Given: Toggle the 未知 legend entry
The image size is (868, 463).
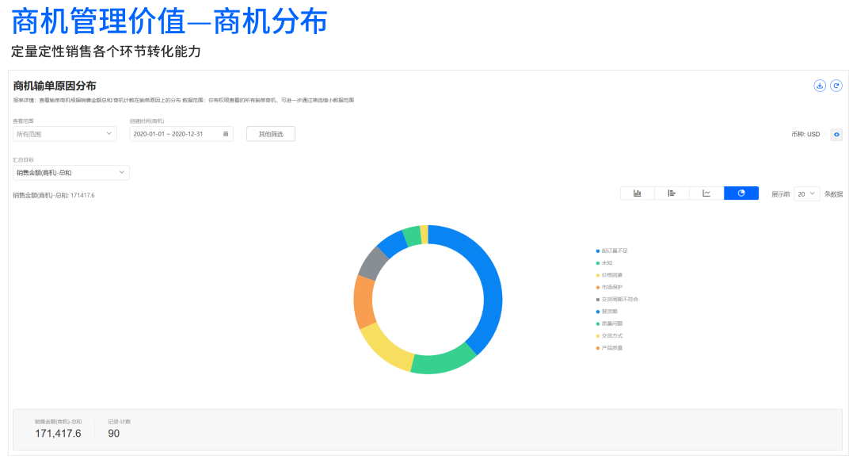Looking at the screenshot, I should (x=604, y=263).
